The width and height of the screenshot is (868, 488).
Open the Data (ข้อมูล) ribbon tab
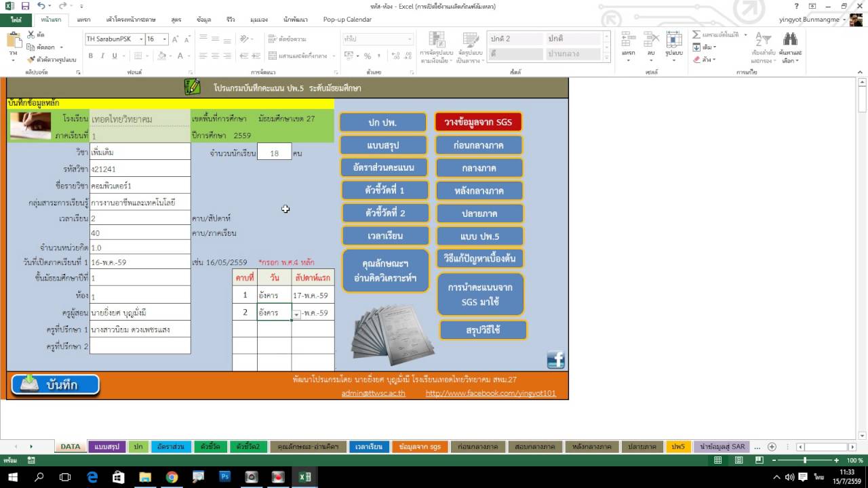(203, 20)
